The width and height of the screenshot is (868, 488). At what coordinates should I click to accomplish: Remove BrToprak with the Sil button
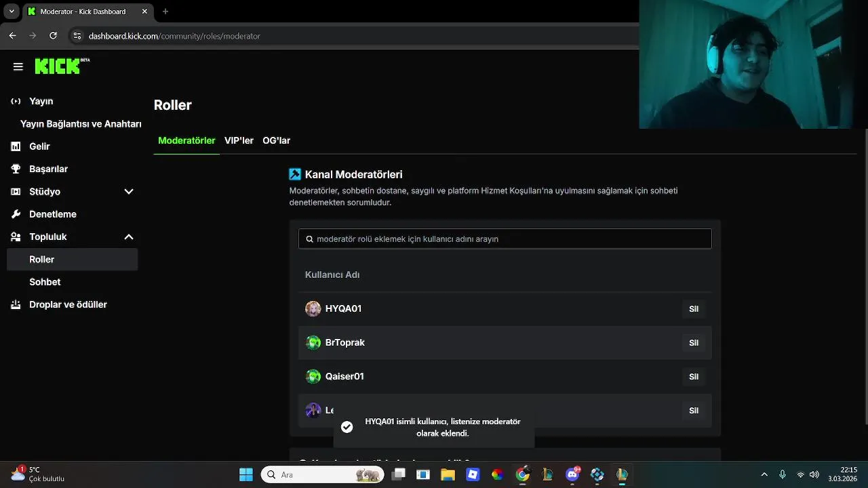point(694,343)
